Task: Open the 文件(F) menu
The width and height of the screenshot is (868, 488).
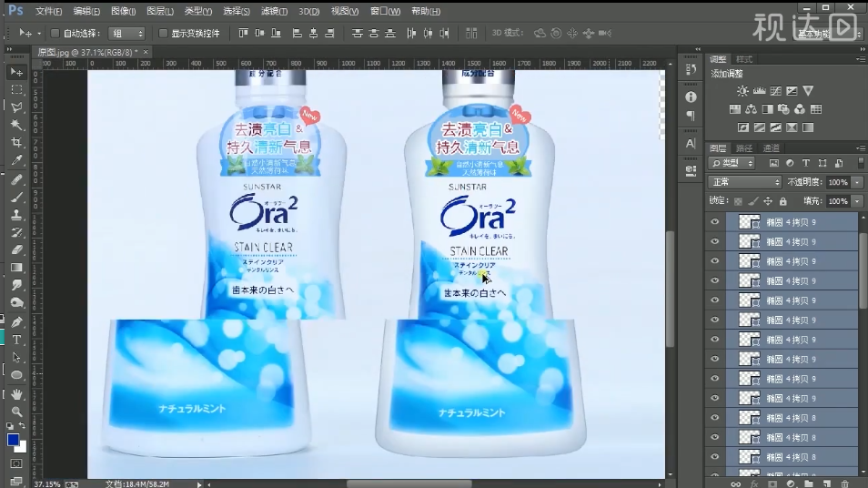Action: pyautogui.click(x=49, y=11)
